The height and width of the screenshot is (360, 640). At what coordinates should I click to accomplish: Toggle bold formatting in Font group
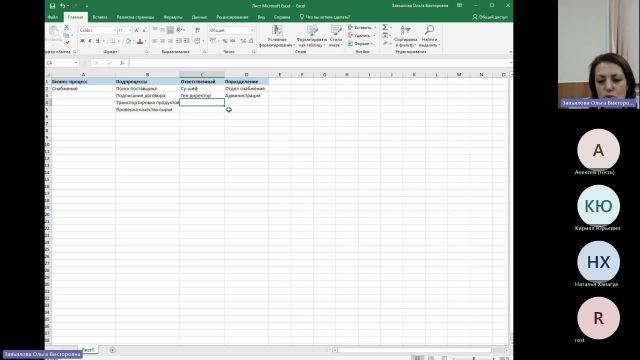pos(82,41)
